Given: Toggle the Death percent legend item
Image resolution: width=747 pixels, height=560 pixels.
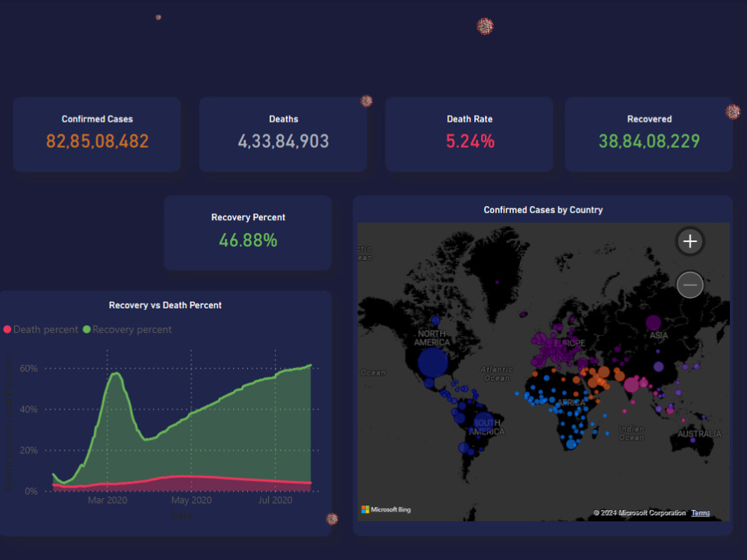Looking at the screenshot, I should [40, 329].
